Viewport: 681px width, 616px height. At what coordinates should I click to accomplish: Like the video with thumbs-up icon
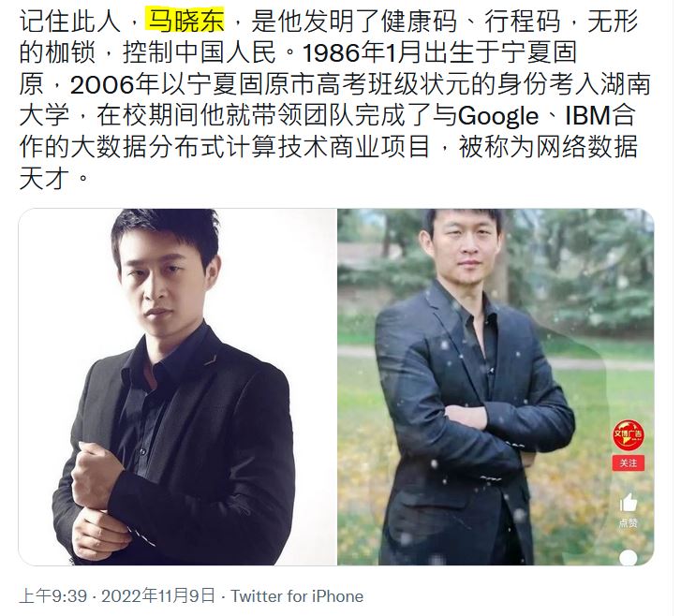[628, 503]
